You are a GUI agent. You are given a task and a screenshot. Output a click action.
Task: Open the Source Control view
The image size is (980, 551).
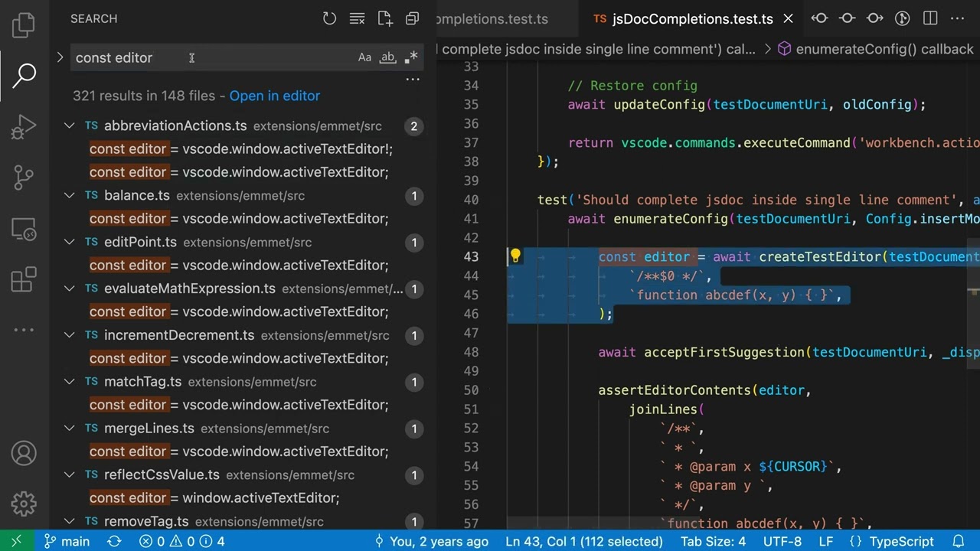(x=24, y=178)
